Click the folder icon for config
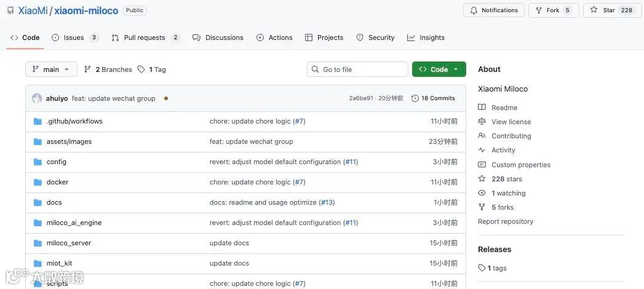The image size is (644, 289). (x=38, y=162)
